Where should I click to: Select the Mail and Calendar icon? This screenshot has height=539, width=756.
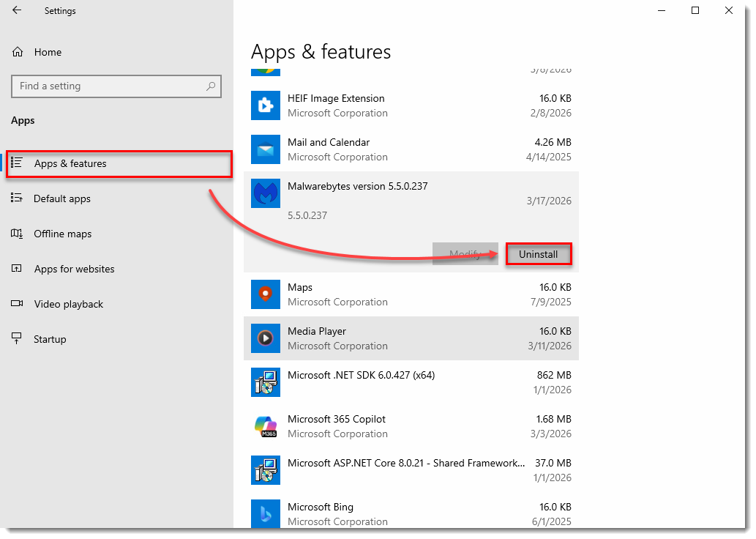click(x=265, y=149)
